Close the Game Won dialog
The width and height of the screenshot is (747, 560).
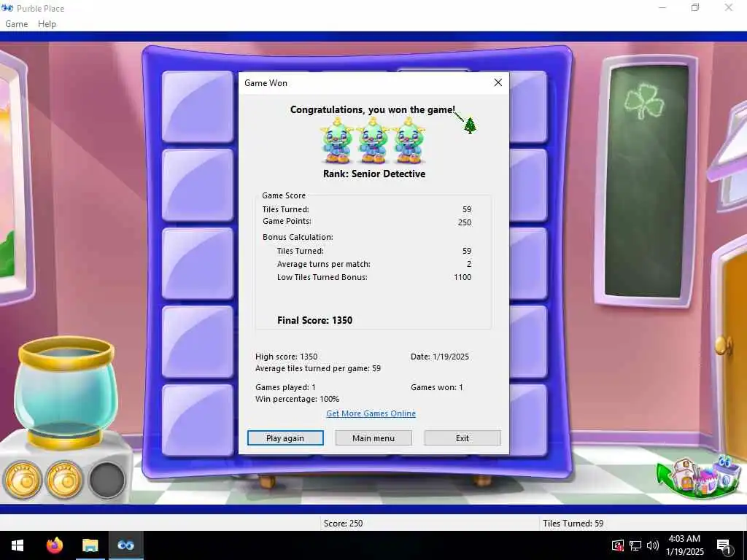tap(498, 82)
